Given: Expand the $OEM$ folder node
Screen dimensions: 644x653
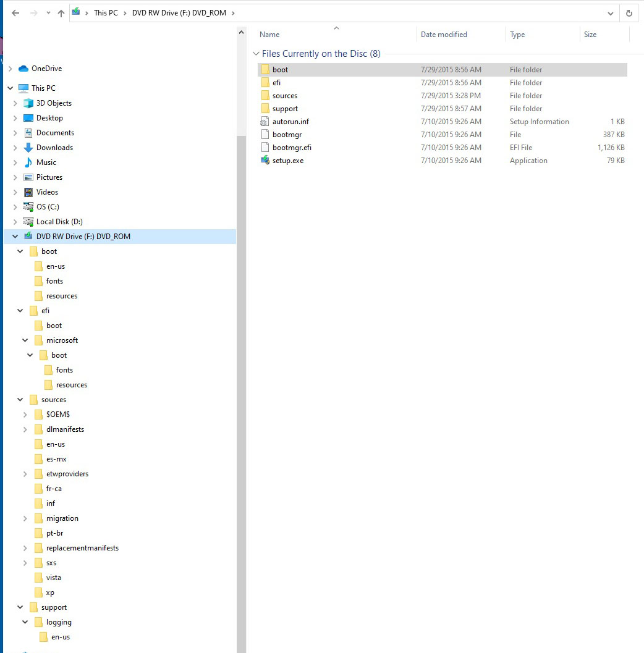Looking at the screenshot, I should 25,415.
